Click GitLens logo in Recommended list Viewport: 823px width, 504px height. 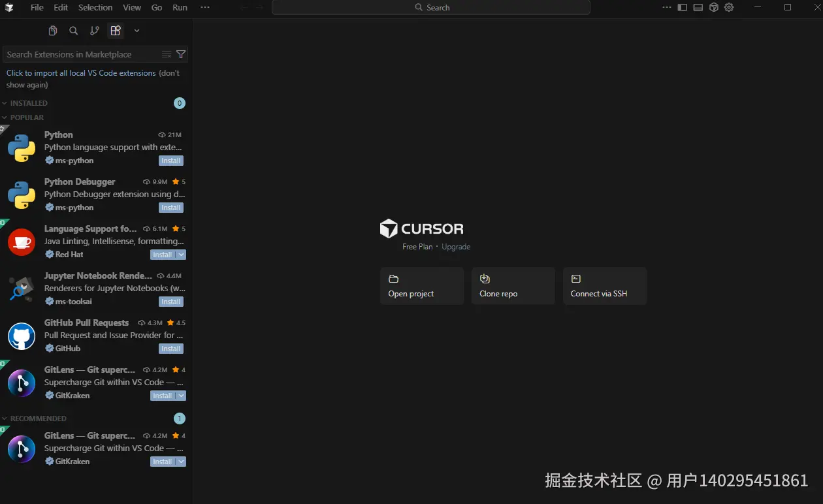(x=22, y=449)
